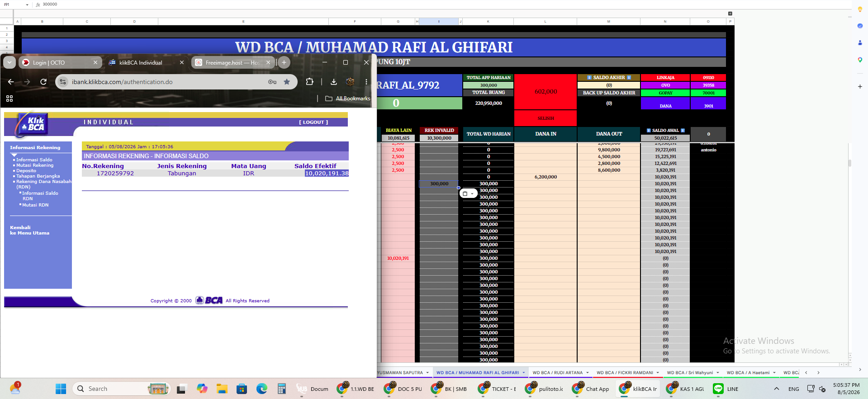Open MUHAMAD RAFI AL GHIFARI sheet tab menu arrow
The image size is (868, 399).
524,373
